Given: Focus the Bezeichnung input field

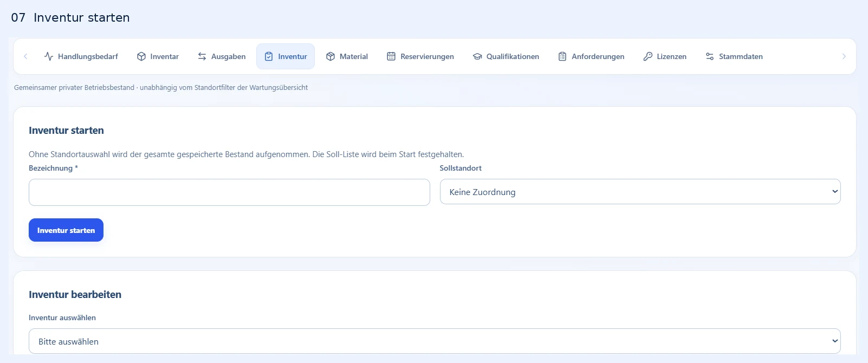Looking at the screenshot, I should pyautogui.click(x=229, y=192).
